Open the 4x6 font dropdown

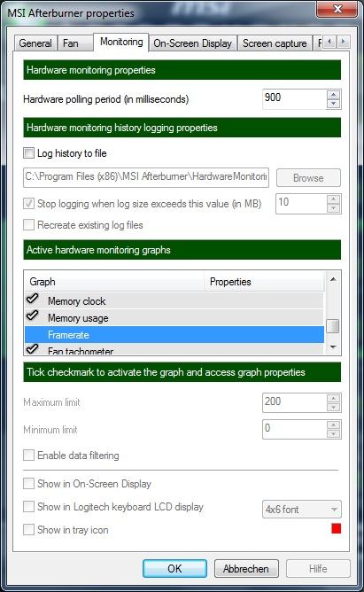click(302, 510)
